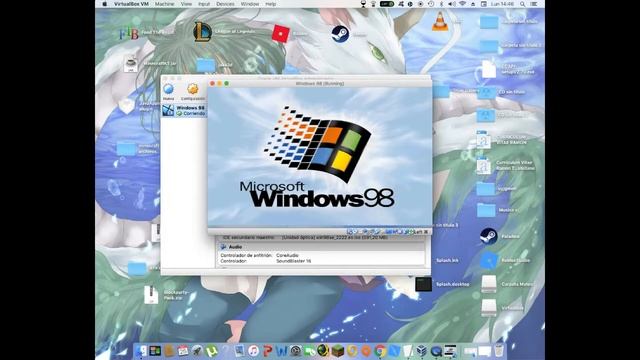Open the Input menu
Viewport: 640px width, 360px height.
point(204,4)
